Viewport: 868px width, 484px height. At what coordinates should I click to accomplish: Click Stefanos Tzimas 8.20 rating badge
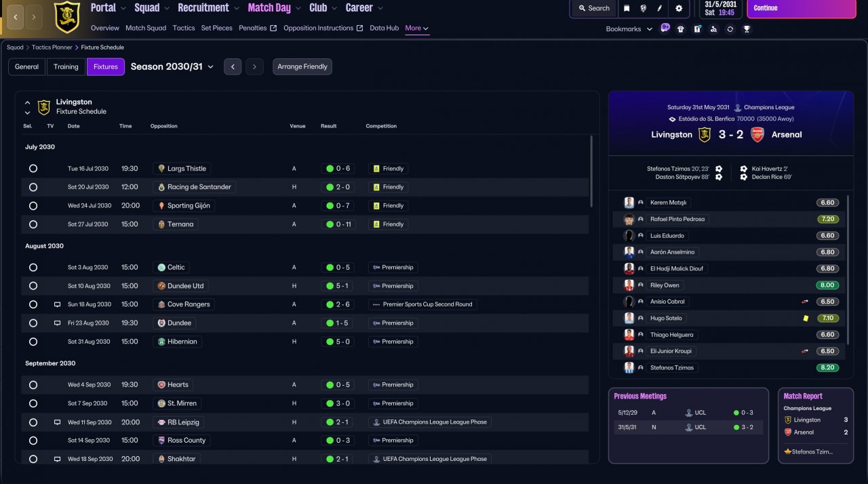[827, 368]
